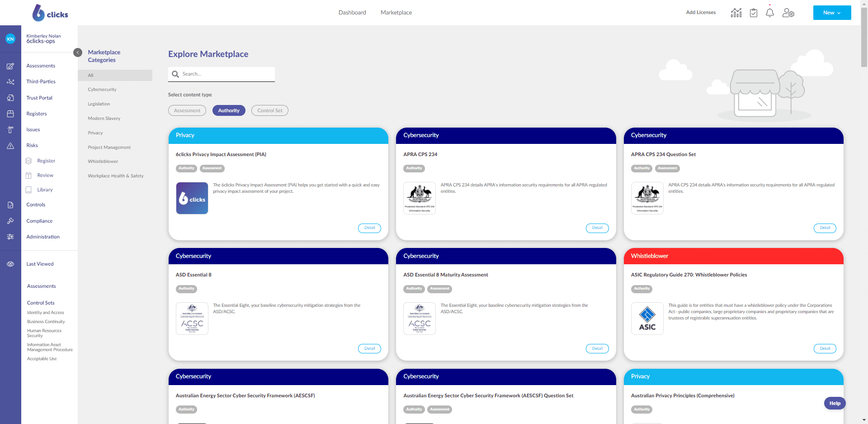Click the Issues icon in sidebar
Image resolution: width=868 pixels, height=424 pixels.
pos(10,130)
